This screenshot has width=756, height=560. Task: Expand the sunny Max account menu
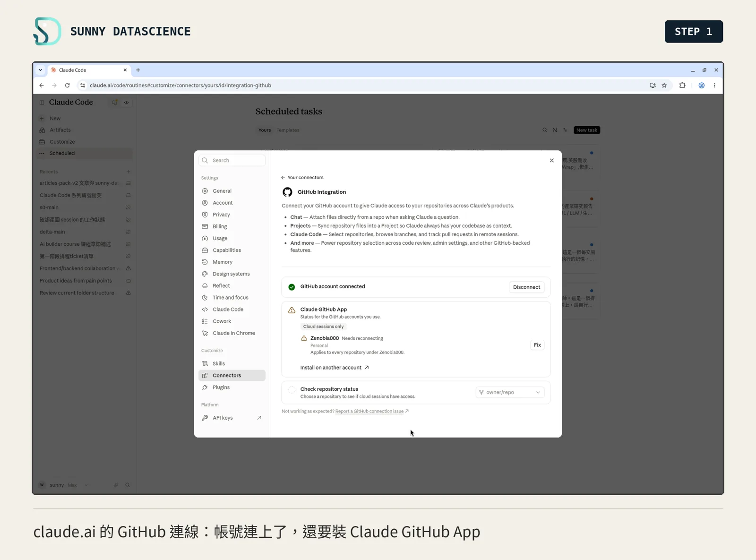pyautogui.click(x=64, y=485)
